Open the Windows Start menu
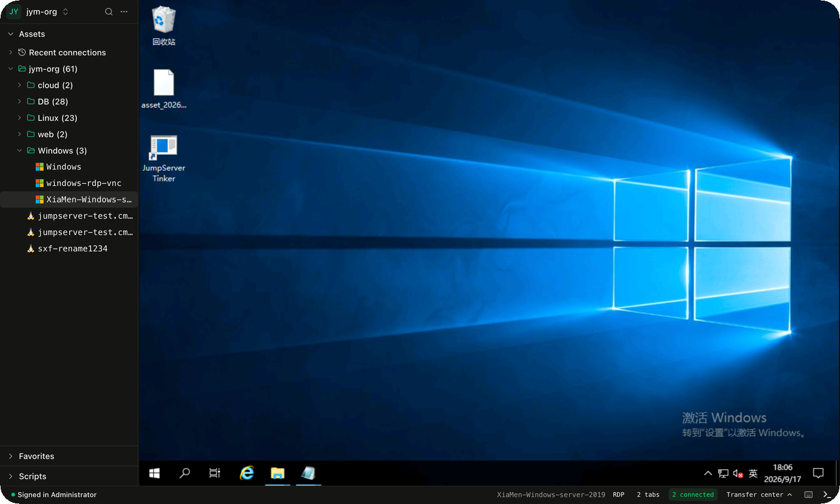This screenshot has height=504, width=840. pyautogui.click(x=154, y=473)
